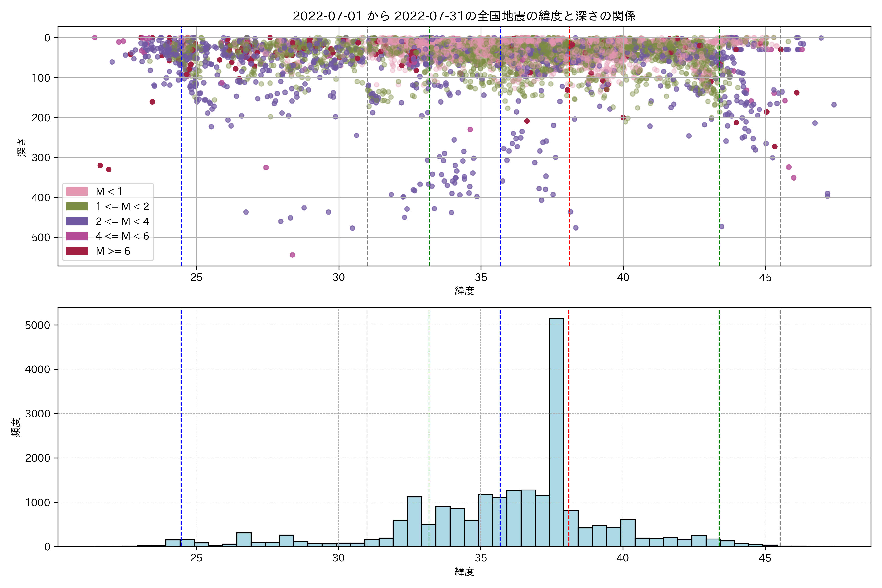Image resolution: width=882 pixels, height=588 pixels.
Task: Click the 25 tick label below scatter plot
Action: pos(196,278)
